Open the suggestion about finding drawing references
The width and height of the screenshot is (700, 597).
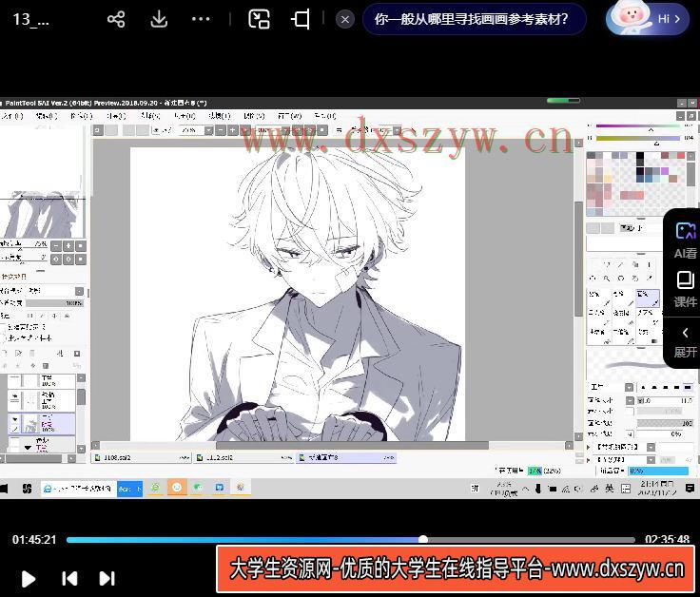(475, 19)
